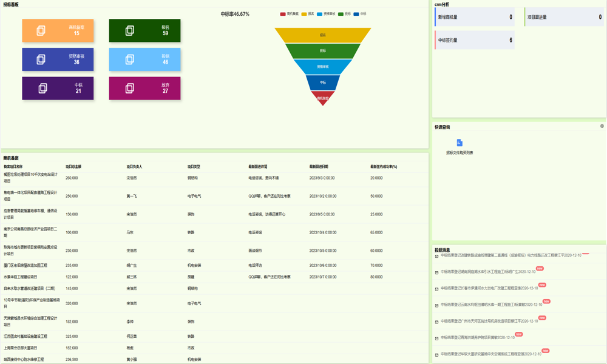This screenshot has width=607, height=364.
Task: Open the 放弃 27 magenta card
Action: click(x=145, y=88)
